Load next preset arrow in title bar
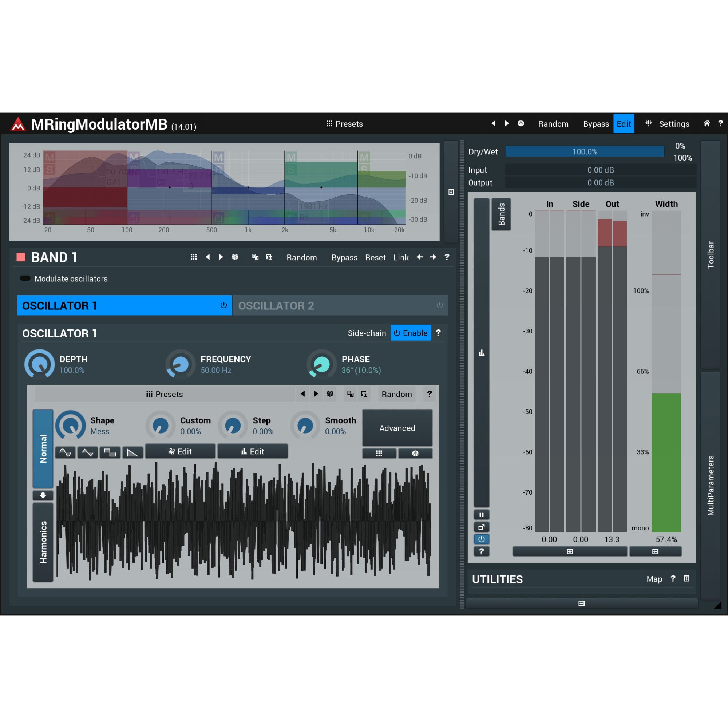This screenshot has height=728, width=728. tap(507, 124)
